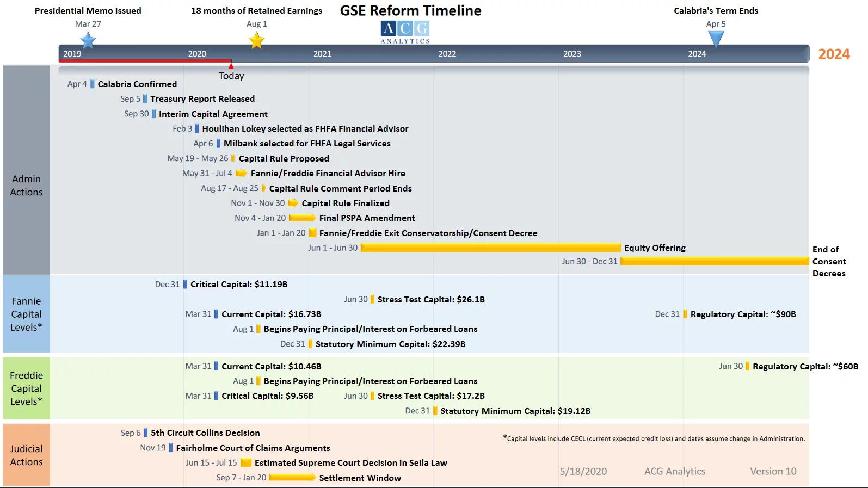Viewport: 868px width, 488px height.
Task: Click the orange 2024 end year label
Action: [834, 54]
